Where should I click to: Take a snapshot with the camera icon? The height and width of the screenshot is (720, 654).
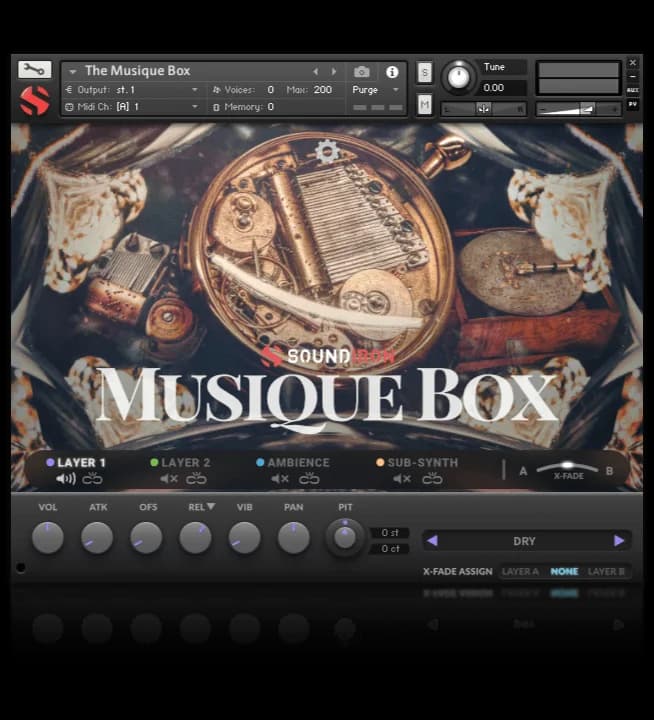point(362,72)
